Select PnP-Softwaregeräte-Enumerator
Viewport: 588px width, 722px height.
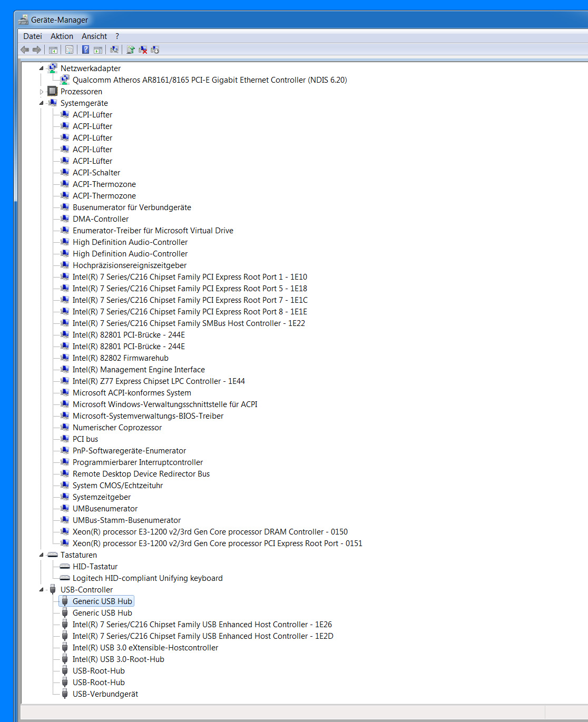[129, 451]
